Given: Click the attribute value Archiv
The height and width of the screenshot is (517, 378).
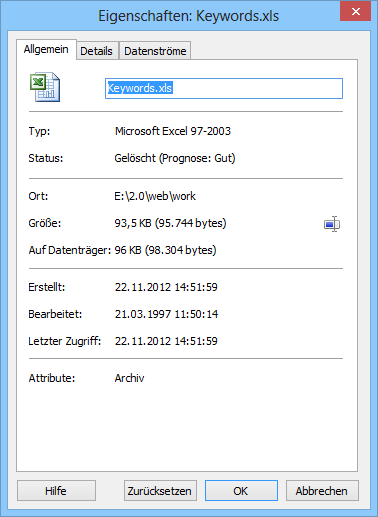Looking at the screenshot, I should coord(129,378).
